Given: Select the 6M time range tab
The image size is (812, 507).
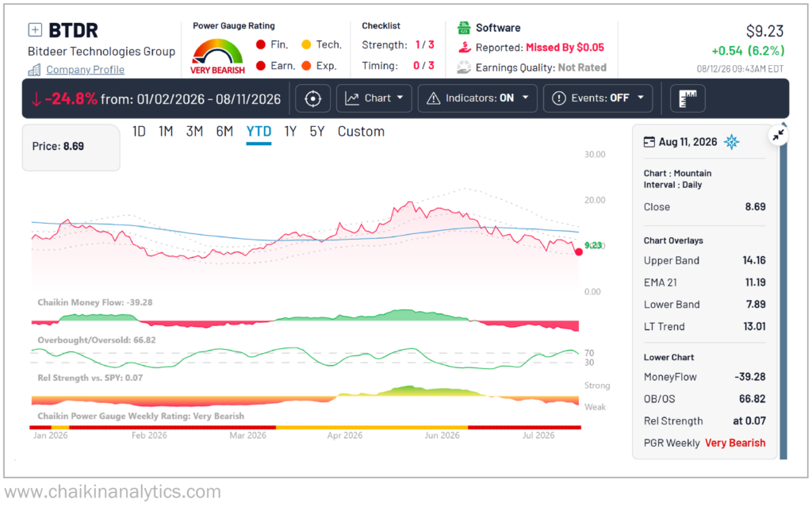Looking at the screenshot, I should [x=224, y=132].
